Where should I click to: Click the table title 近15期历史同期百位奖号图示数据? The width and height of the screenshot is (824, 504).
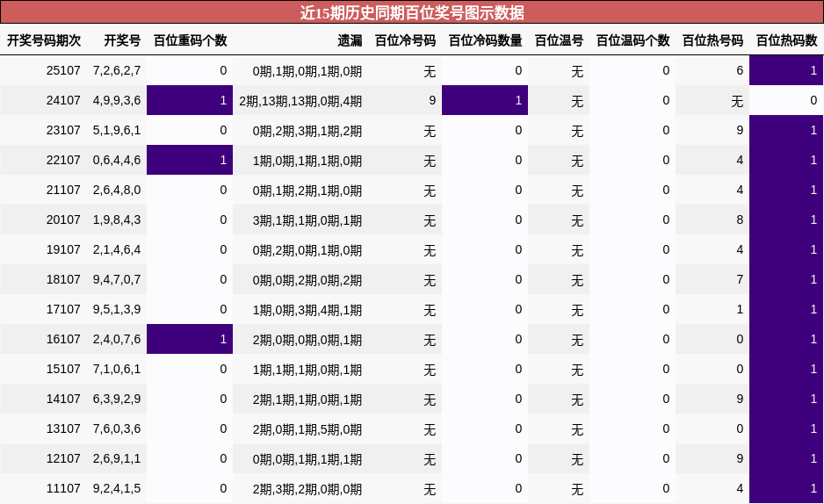[412, 12]
